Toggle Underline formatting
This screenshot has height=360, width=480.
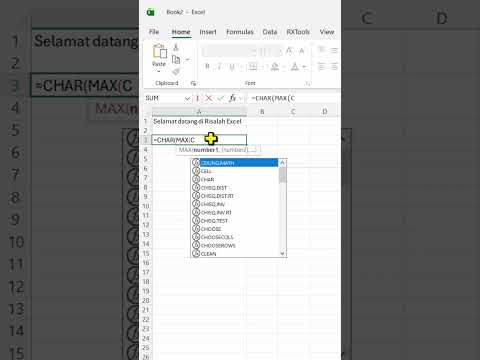pyautogui.click(x=232, y=67)
